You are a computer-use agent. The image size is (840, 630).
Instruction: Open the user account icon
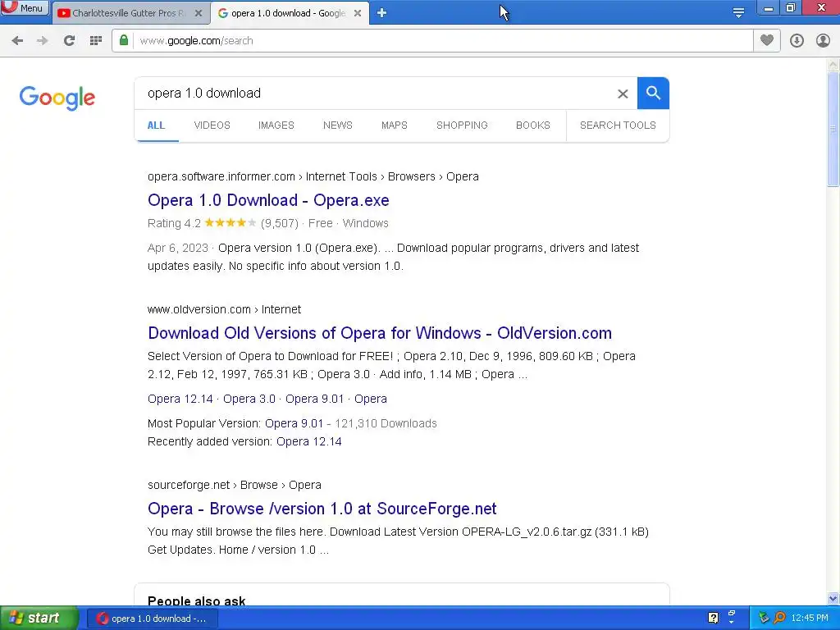[823, 41]
